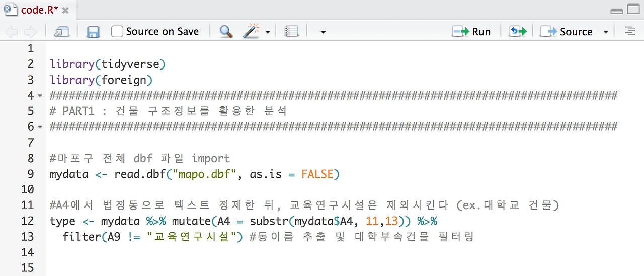Click on substr function call
Screen dimensions: 644x276
tap(269, 221)
